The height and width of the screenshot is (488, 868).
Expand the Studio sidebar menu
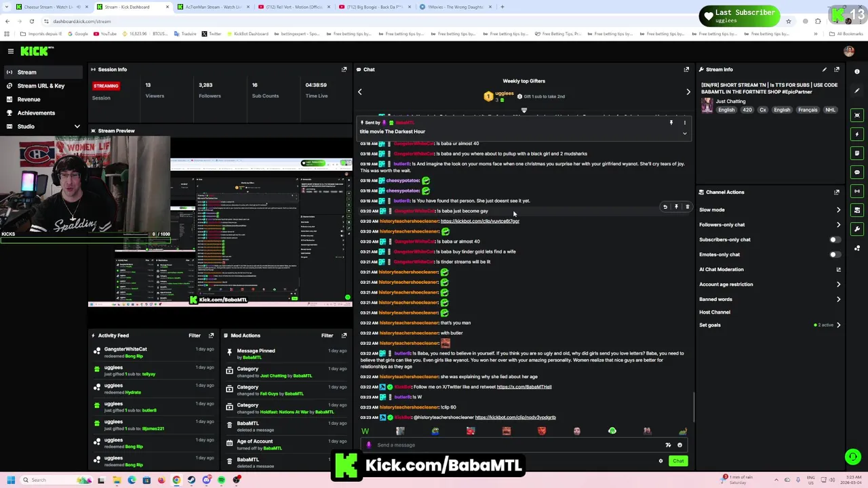(x=77, y=127)
